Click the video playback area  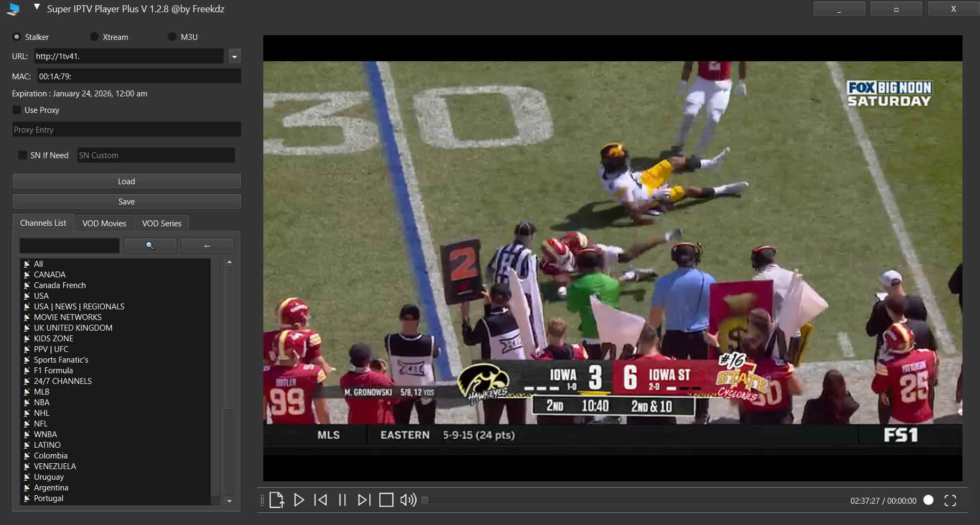(x=612, y=258)
